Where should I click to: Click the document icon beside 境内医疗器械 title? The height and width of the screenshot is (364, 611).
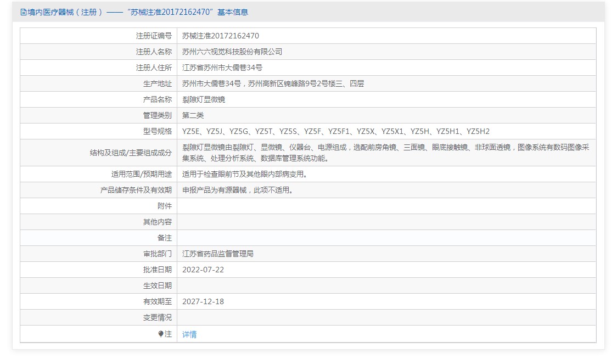24,13
